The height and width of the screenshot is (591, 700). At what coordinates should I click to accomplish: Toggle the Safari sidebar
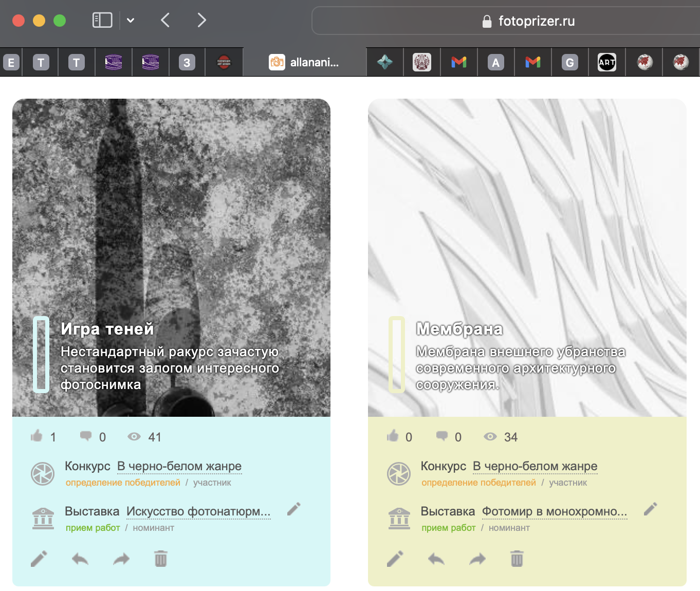102,21
